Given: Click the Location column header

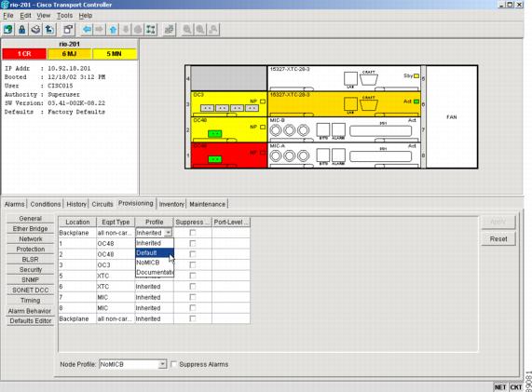Looking at the screenshot, I should click(x=77, y=223).
